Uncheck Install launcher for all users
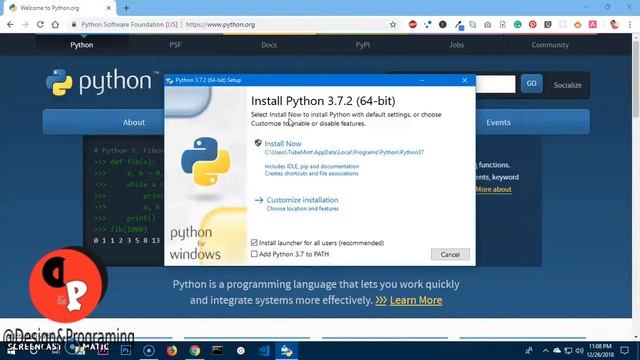Screen dimensions: 640x360 (254, 243)
